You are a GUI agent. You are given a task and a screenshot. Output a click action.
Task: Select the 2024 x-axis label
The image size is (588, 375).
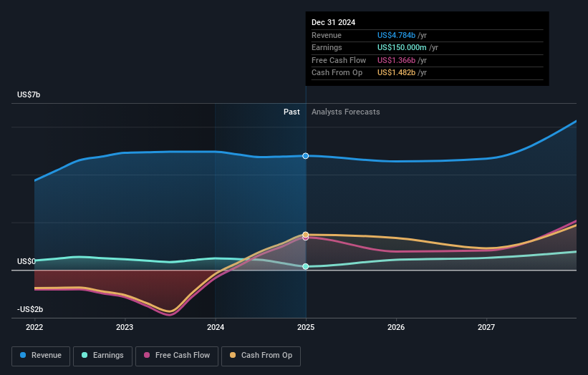(x=216, y=327)
